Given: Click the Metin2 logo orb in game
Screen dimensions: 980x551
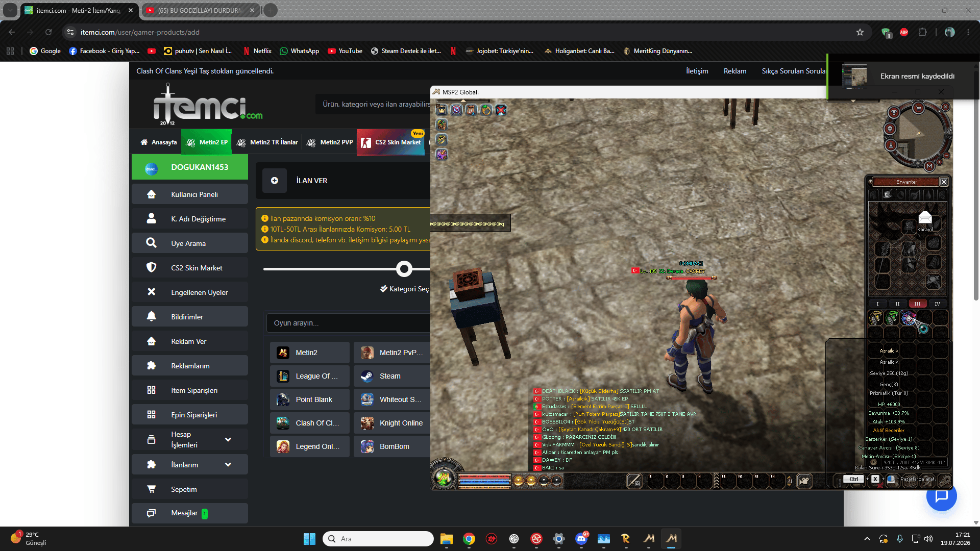Looking at the screenshot, I should 444,478.
